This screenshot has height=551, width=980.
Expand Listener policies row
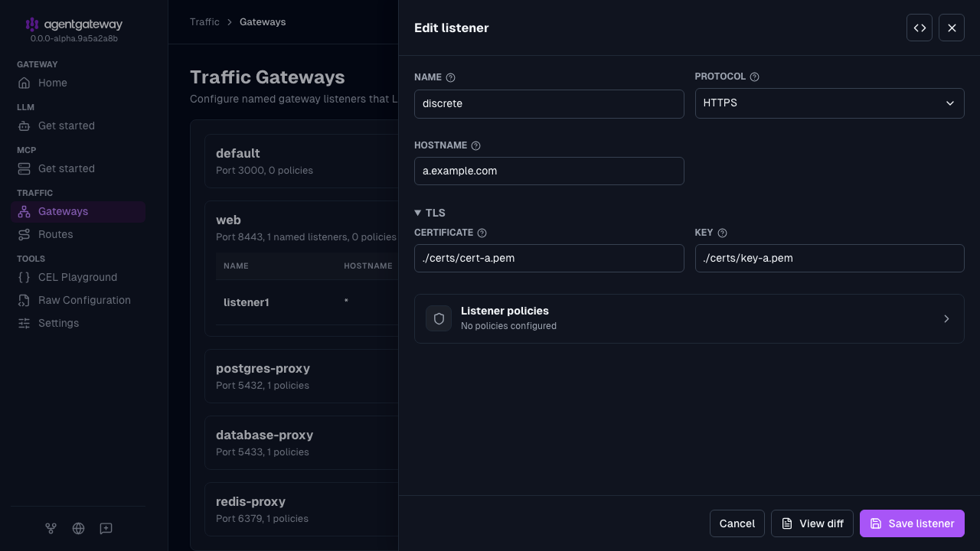(x=689, y=318)
